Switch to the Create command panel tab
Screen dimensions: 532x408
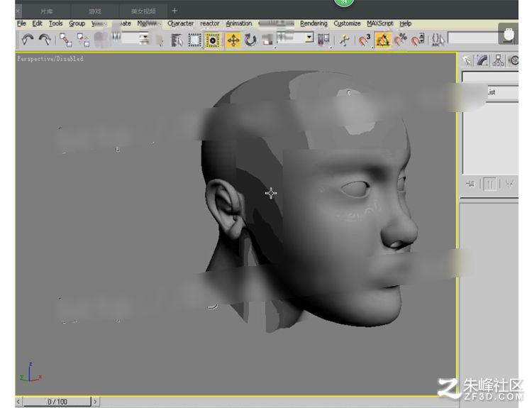tap(467, 61)
